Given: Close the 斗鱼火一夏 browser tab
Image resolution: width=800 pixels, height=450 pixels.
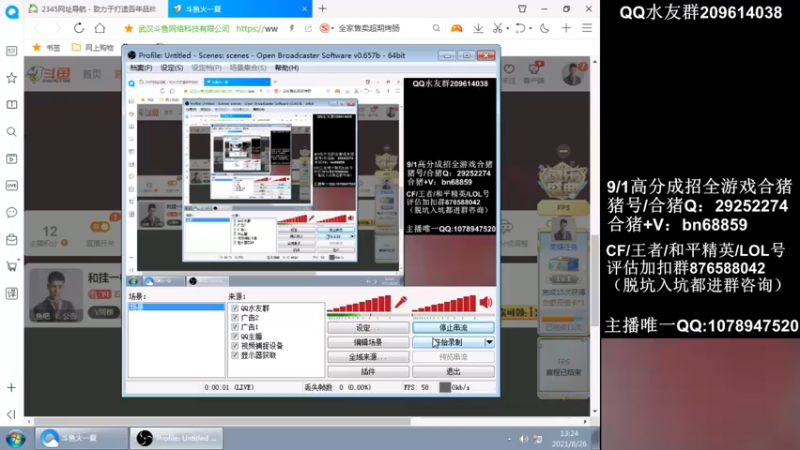Looking at the screenshot, I should 305,9.
